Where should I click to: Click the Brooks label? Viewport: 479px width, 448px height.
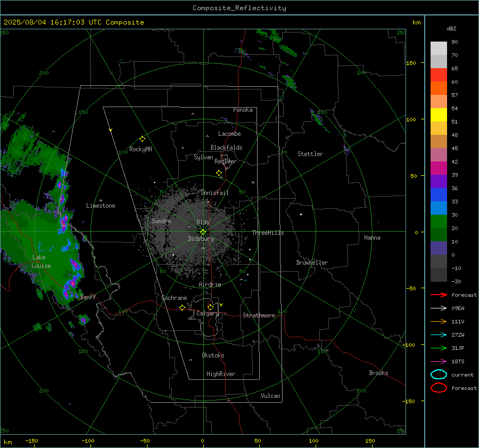(378, 373)
